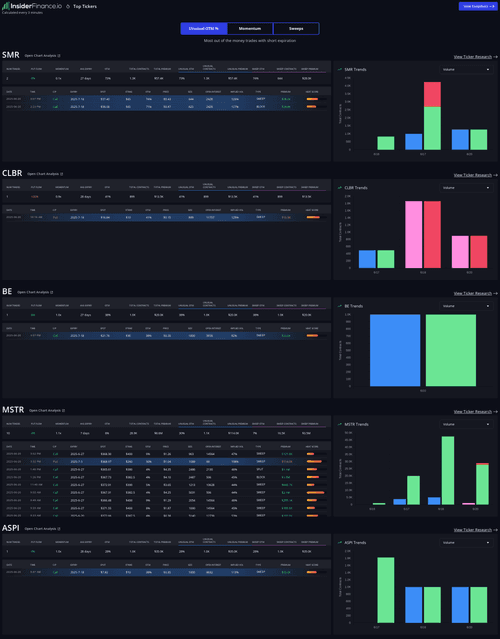Click arrow icon after MSTR View Ticker Research

point(496,411)
